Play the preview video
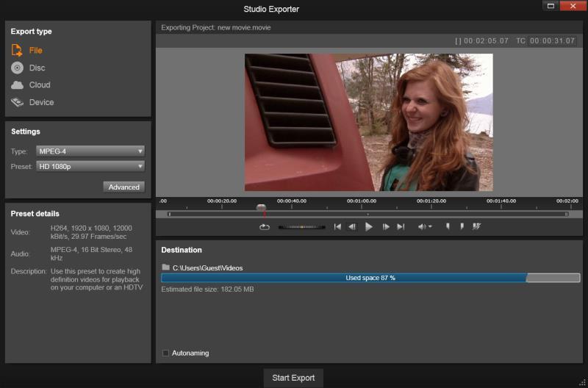The height and width of the screenshot is (388, 588). (369, 227)
